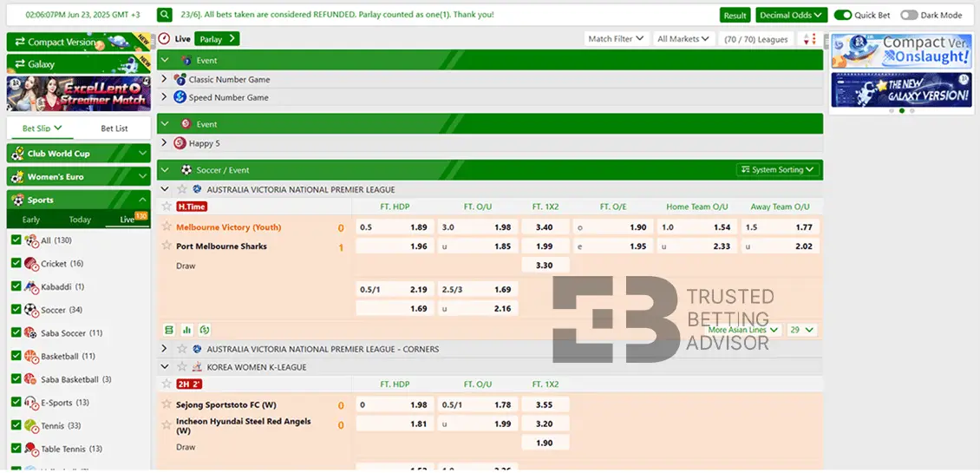Viewport: 980px width, 473px height.
Task: Select Away Team O/U under odds 2.02
Action: click(x=780, y=246)
